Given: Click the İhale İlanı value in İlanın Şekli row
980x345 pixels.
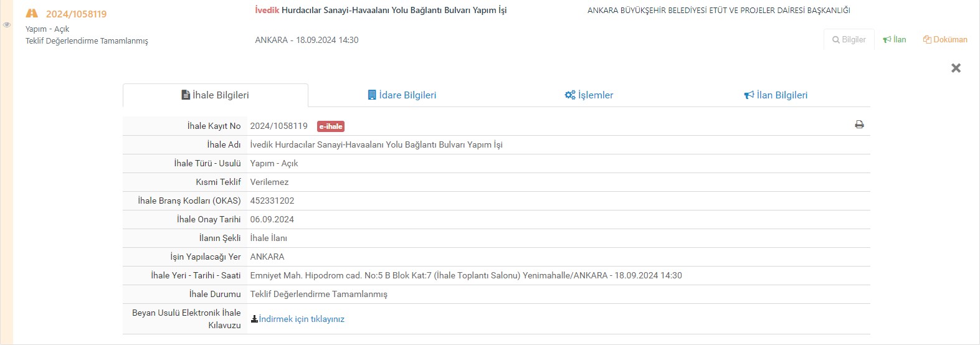Looking at the screenshot, I should coord(269,238).
